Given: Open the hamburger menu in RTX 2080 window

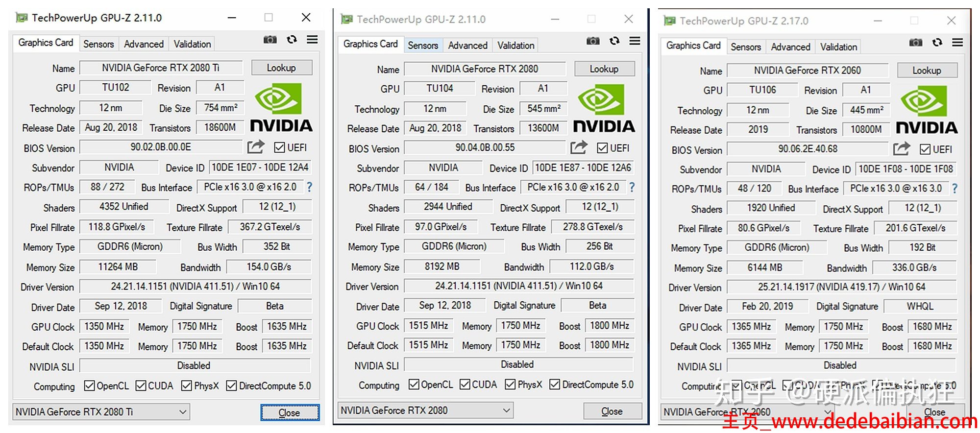Looking at the screenshot, I should pos(635,41).
